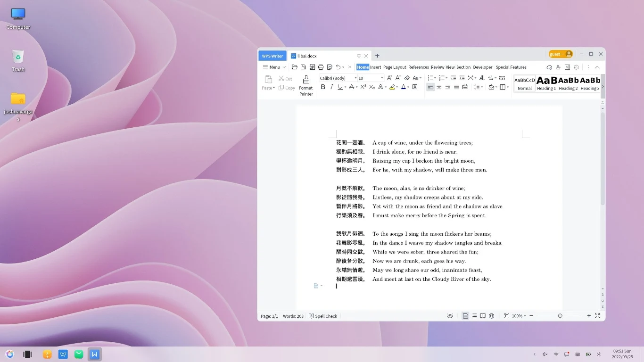Enter full screen from status bar
Screen dimensions: 644x362
(x=597, y=316)
